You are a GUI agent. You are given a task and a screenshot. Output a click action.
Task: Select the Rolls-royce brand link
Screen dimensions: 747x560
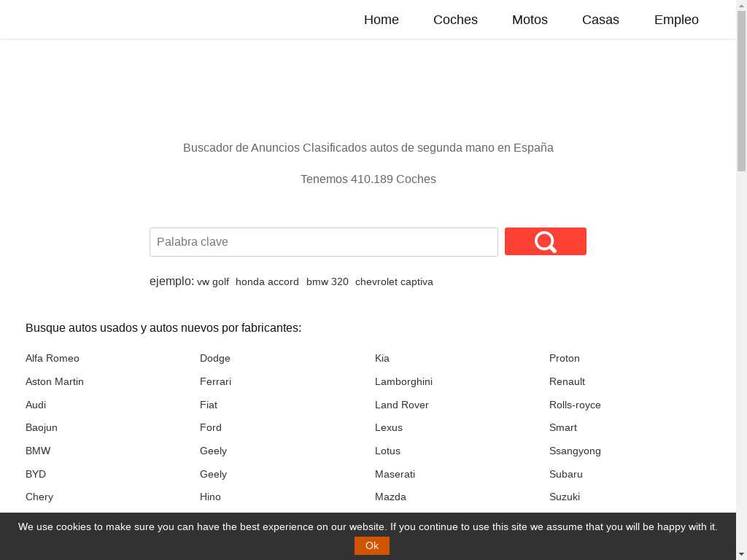coord(575,405)
